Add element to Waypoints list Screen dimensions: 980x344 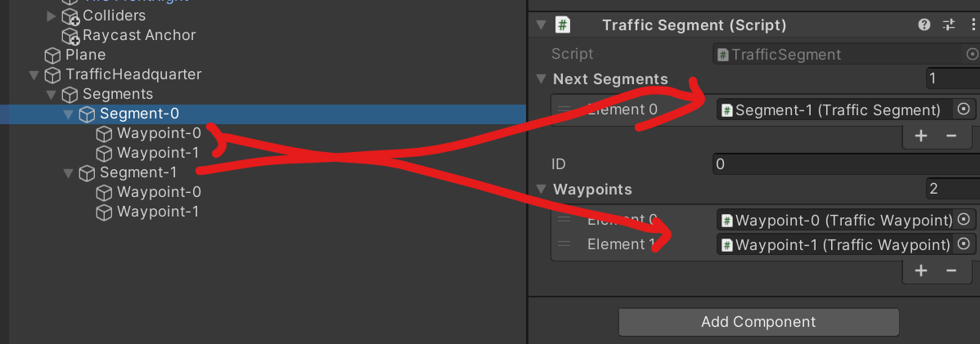[920, 270]
